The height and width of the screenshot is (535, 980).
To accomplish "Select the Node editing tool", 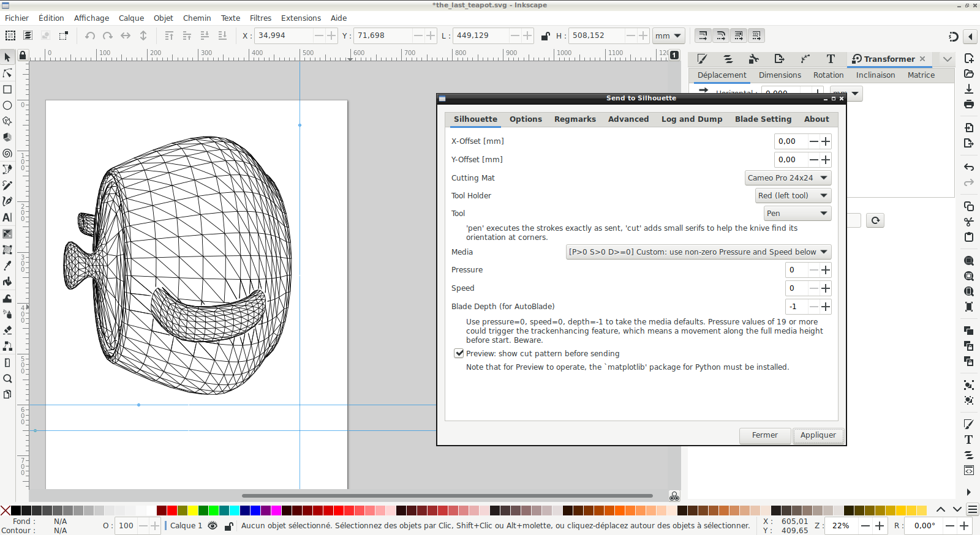I will pyautogui.click(x=7, y=73).
